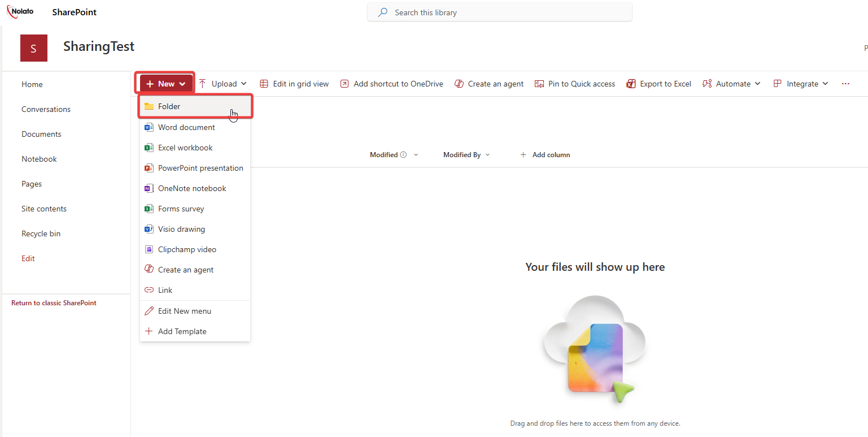Image resolution: width=868 pixels, height=437 pixels.
Task: Click the Excel workbook icon
Action: click(149, 148)
